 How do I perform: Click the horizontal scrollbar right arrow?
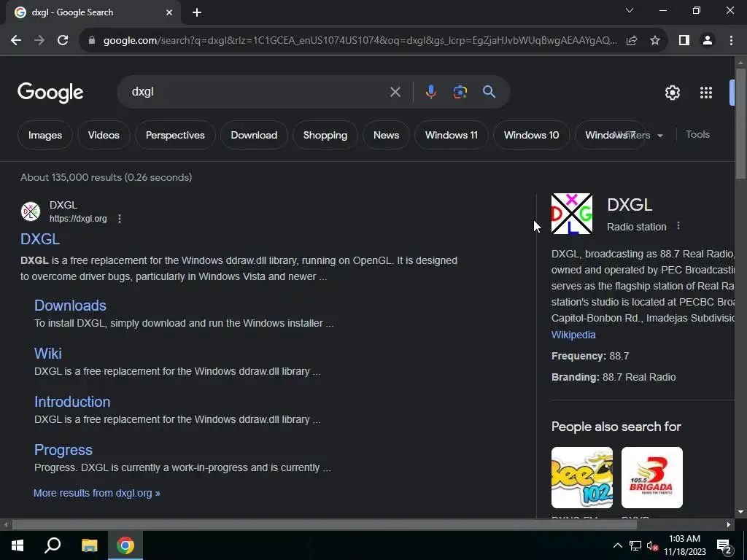tap(729, 525)
